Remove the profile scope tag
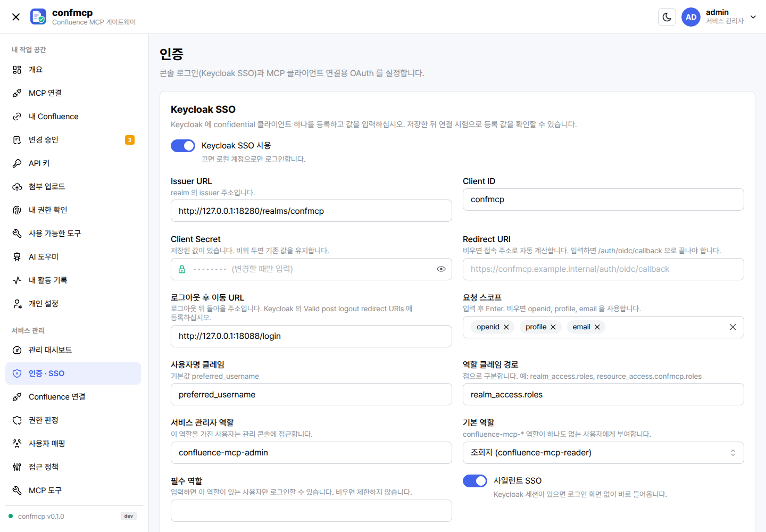This screenshot has width=766, height=532. point(553,327)
